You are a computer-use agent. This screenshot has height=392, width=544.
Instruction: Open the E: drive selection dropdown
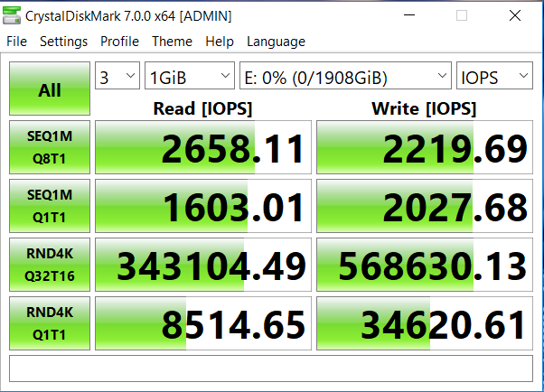coord(345,76)
